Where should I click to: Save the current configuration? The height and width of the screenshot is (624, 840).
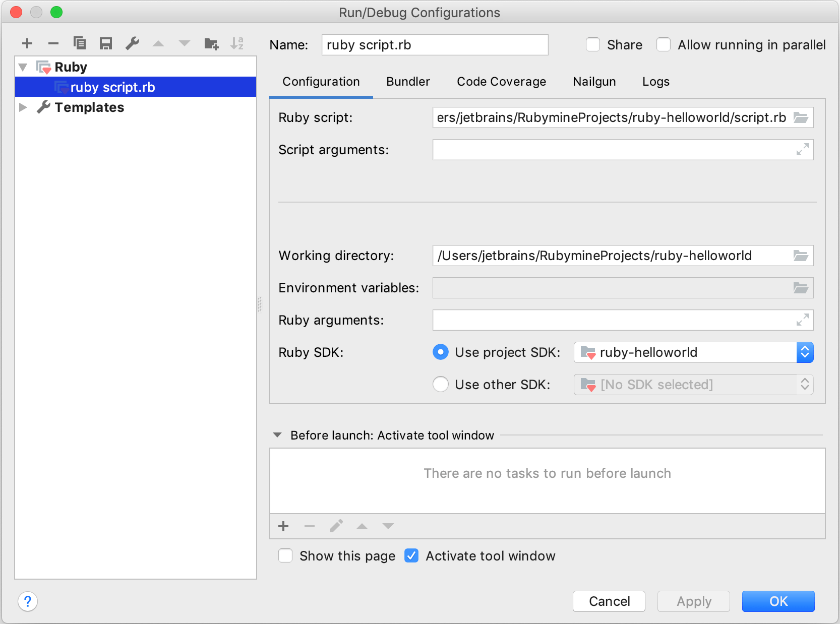point(106,43)
